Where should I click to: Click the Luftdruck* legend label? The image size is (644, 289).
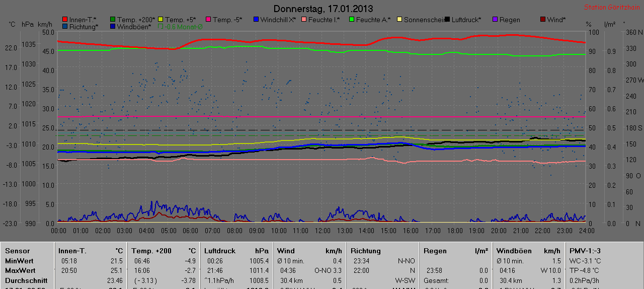point(466,20)
